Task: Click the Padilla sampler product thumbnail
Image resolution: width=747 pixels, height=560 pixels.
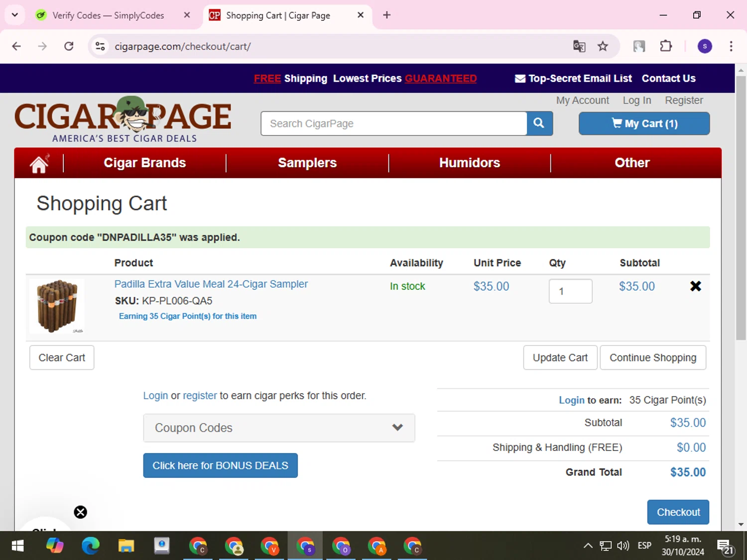Action: point(57,306)
